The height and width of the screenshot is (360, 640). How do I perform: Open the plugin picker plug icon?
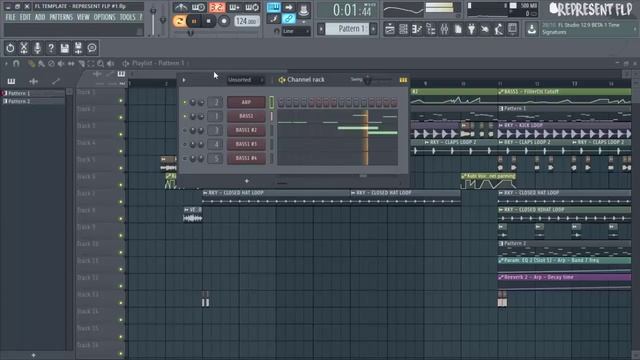tap(471, 29)
